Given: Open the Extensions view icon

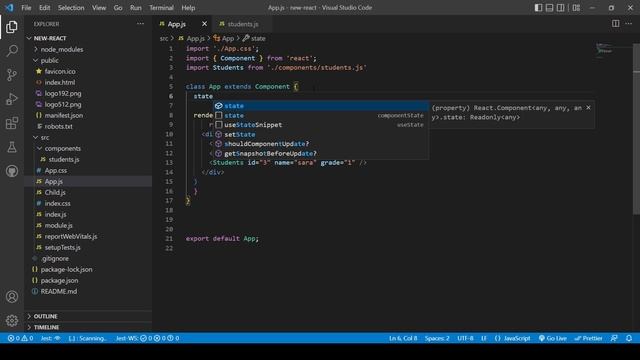Looking at the screenshot, I should coord(12,123).
